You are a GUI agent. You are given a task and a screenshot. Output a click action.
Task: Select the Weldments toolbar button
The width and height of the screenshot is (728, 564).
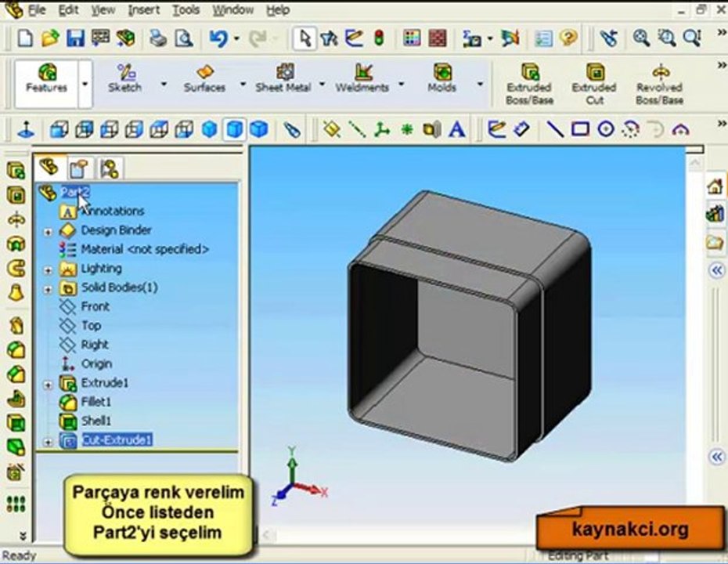(x=362, y=78)
